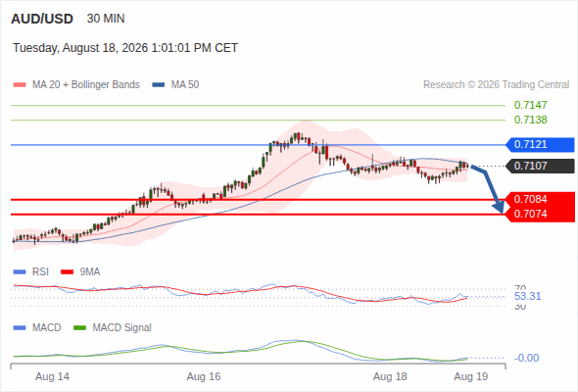Screen dimensions: 578x392
Task: Click the RSI value 53.31 label
Action: [x=527, y=297]
